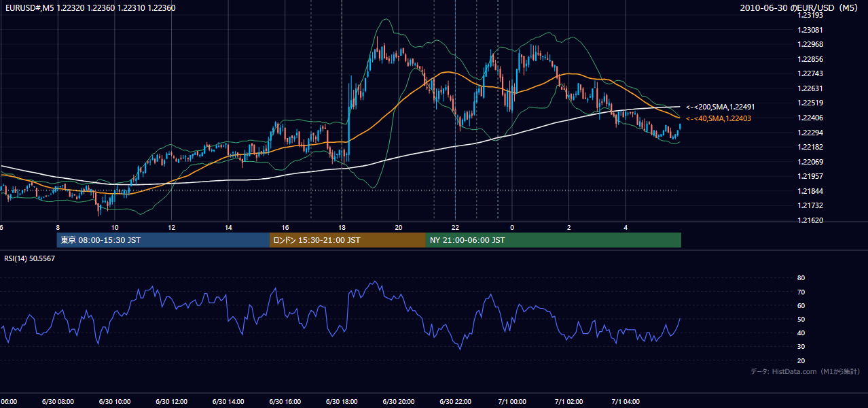Click the 6/30 20:00 bottom time label
868x408 pixels.
(399, 401)
